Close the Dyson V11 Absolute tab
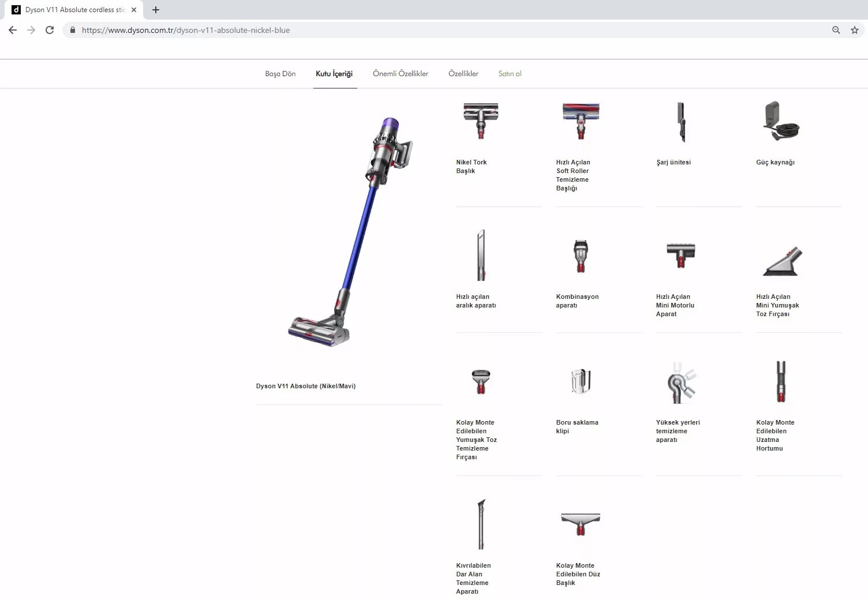The height and width of the screenshot is (600, 868). pos(134,10)
